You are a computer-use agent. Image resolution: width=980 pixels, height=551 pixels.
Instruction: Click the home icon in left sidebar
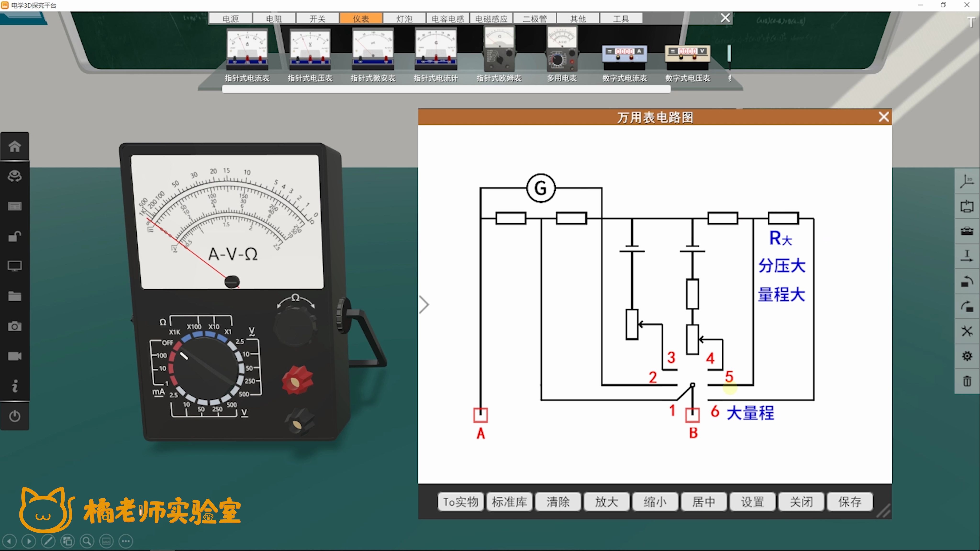[14, 146]
